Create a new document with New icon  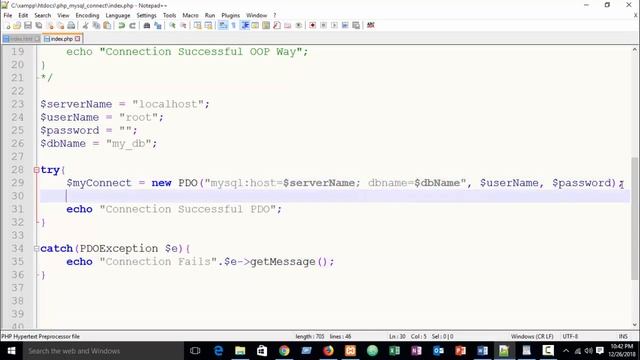7,25
